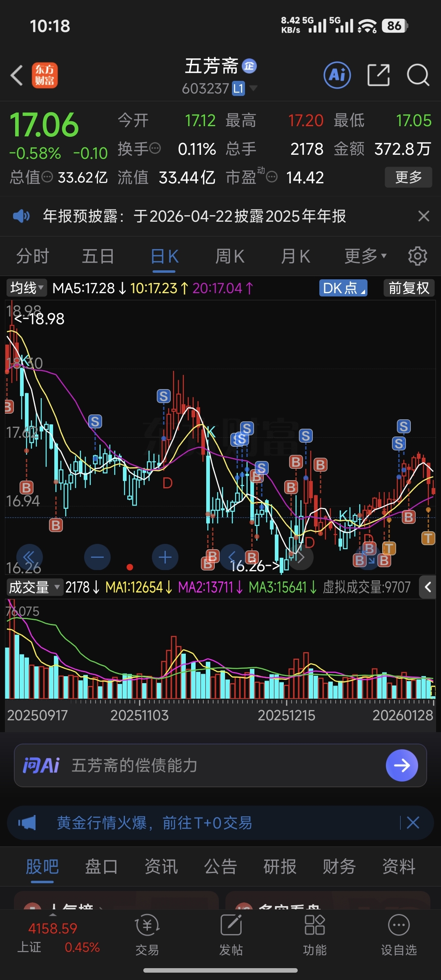Open the 均线 indicator dropdown
441x980 pixels.
[26, 288]
